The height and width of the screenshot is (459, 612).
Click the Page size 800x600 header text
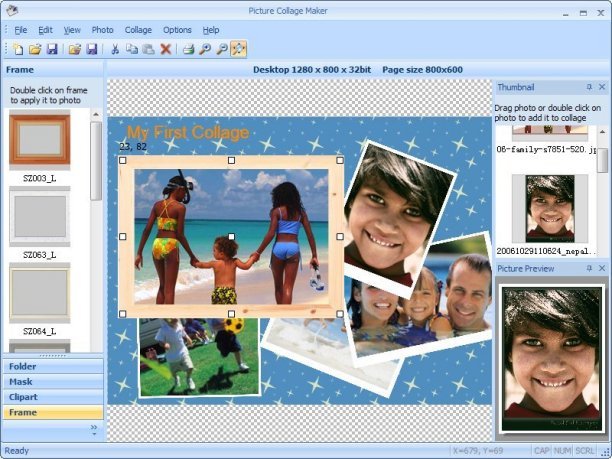tap(422, 70)
